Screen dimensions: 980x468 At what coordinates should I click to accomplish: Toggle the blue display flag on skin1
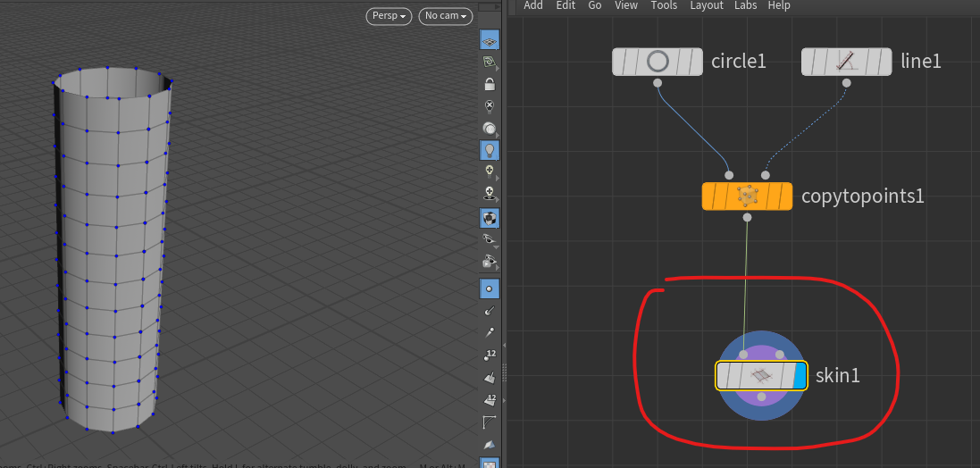pyautogui.click(x=800, y=375)
